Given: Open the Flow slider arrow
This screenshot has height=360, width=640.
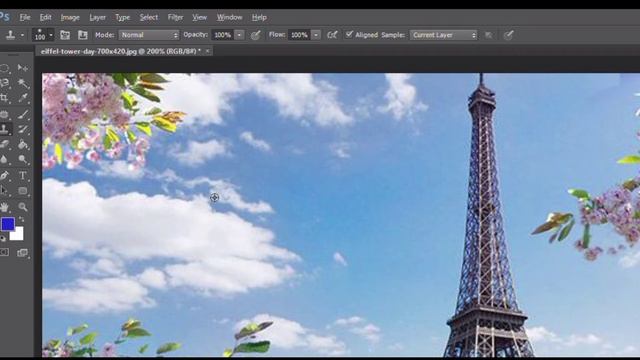Looking at the screenshot, I should click(316, 35).
